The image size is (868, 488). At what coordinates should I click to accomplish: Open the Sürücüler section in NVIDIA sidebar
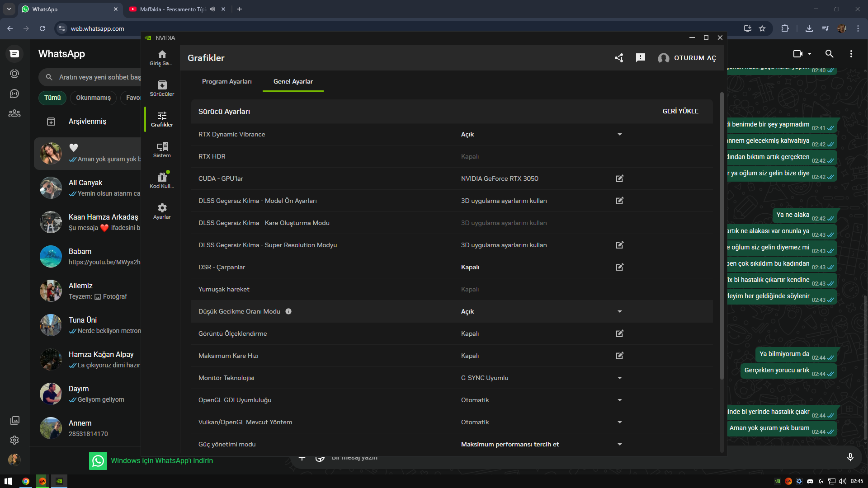tap(162, 88)
